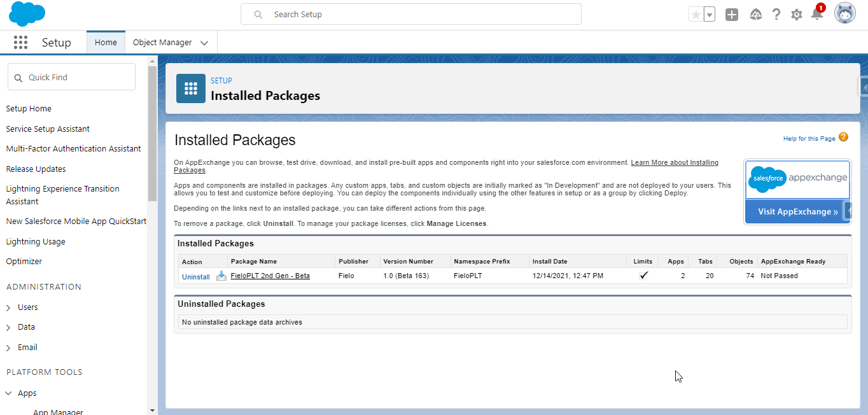Click the 'Not Passed' status cell
Image resolution: width=868 pixels, height=415 pixels.
pos(779,276)
